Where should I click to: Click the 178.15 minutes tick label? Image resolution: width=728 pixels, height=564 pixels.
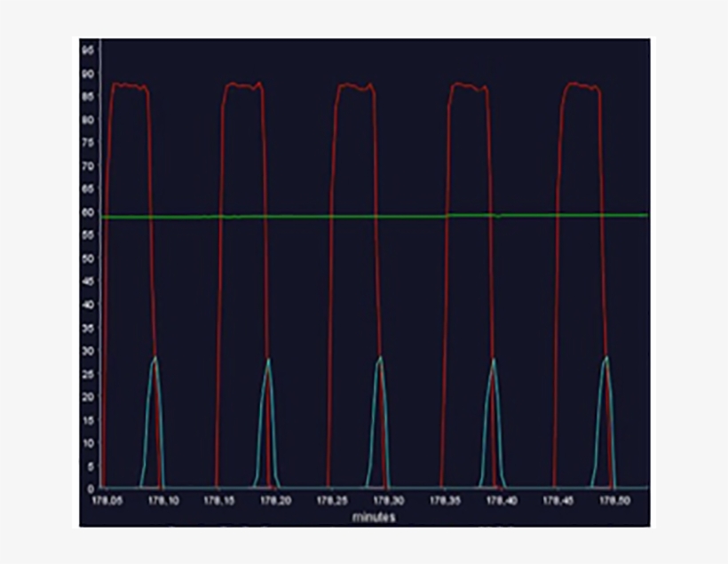point(218,498)
